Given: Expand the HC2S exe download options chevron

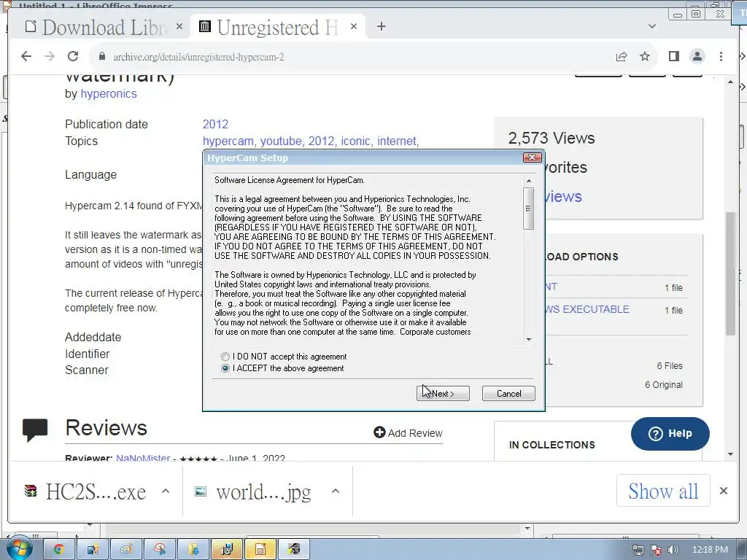Looking at the screenshot, I should point(166,491).
